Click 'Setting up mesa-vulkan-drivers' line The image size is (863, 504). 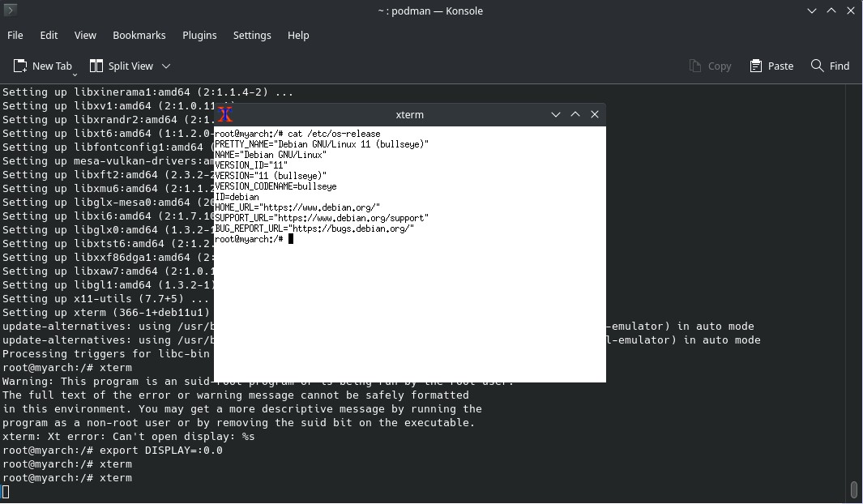point(108,160)
